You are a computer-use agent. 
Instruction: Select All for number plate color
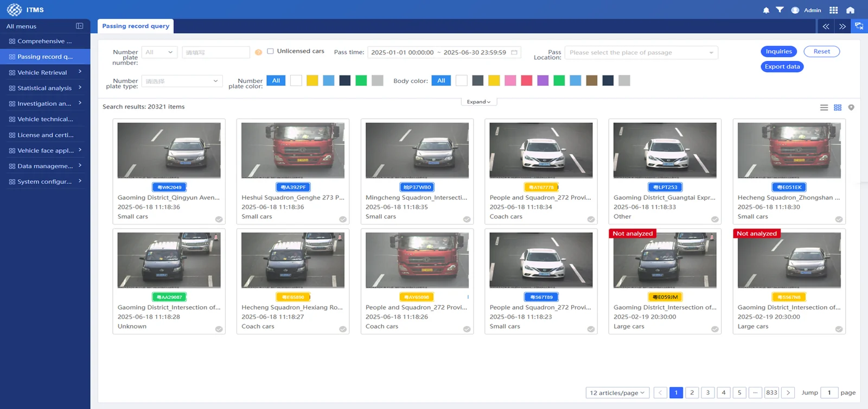coord(276,80)
